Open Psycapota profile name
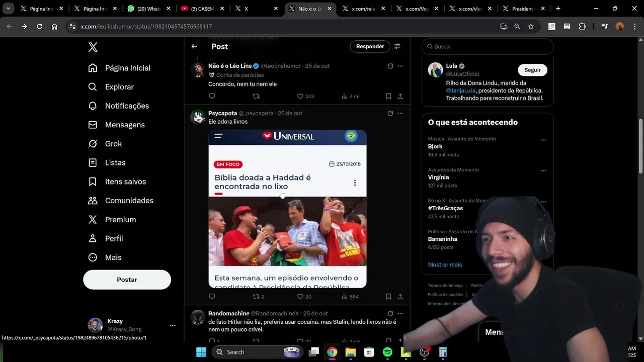Image resolution: width=644 pixels, height=362 pixels. tap(222, 113)
